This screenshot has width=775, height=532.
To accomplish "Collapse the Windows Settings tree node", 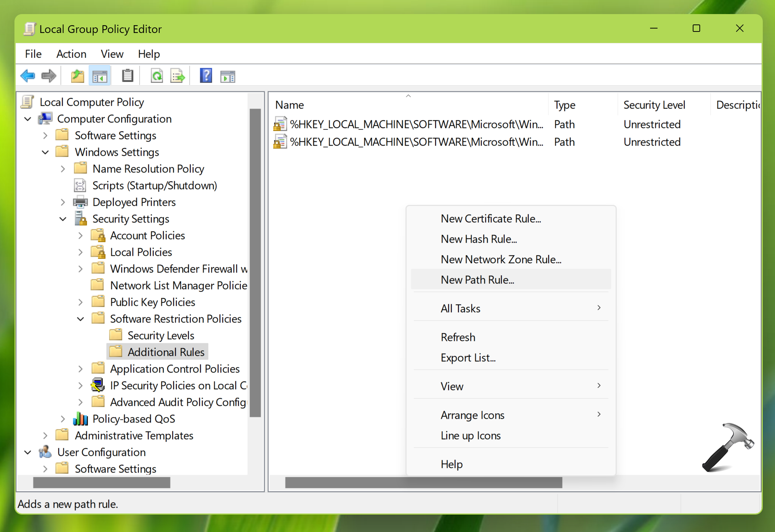I will tap(45, 152).
